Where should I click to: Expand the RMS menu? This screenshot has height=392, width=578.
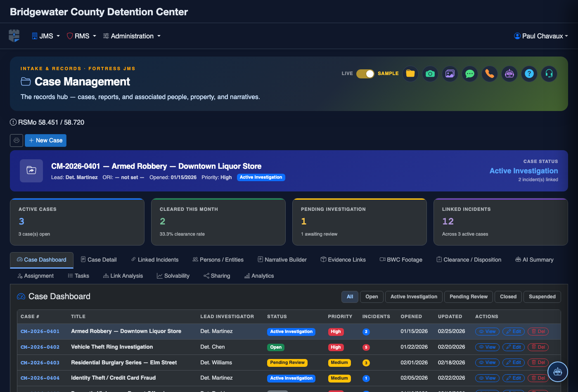pyautogui.click(x=81, y=36)
